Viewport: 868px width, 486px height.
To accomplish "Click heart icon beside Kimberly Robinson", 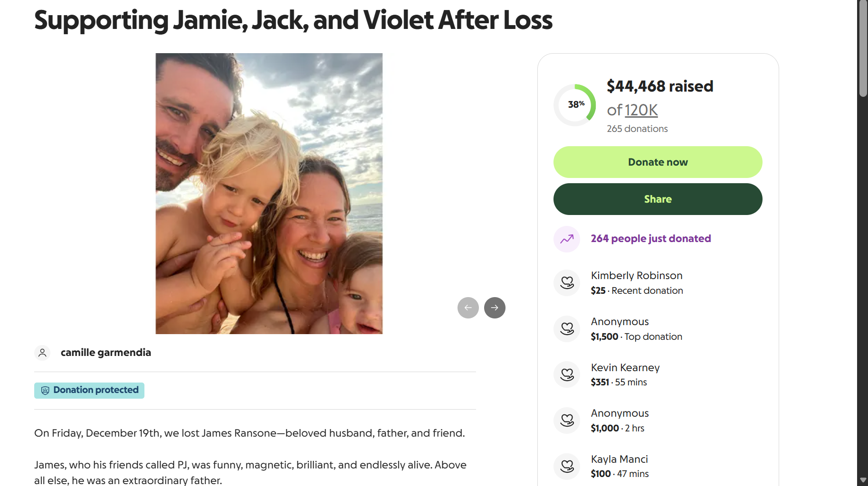I will 567,283.
